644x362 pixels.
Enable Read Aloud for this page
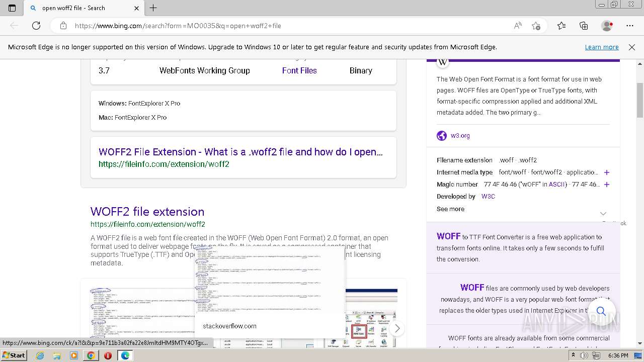click(518, 26)
